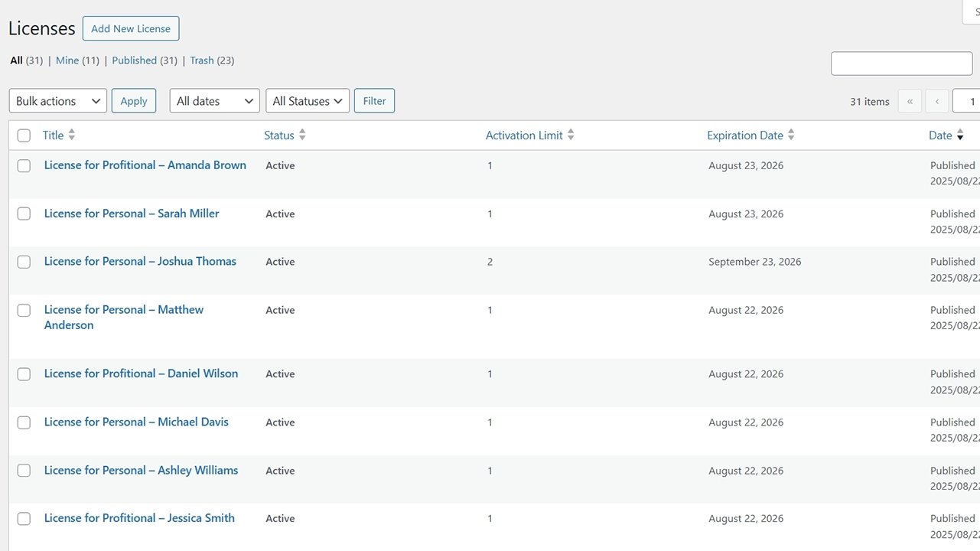Open the Bulk actions dropdown
980x551 pixels.
tap(57, 101)
